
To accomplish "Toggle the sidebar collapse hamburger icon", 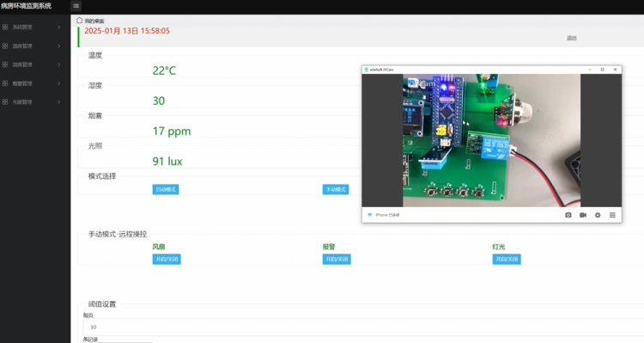I will click(x=76, y=6).
